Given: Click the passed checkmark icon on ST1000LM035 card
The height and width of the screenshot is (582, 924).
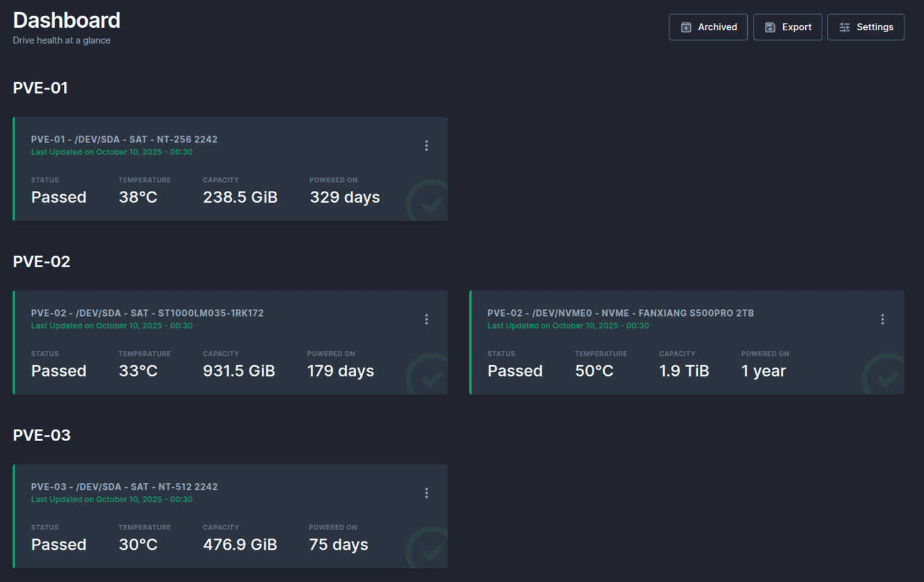Looking at the screenshot, I should point(429,377).
